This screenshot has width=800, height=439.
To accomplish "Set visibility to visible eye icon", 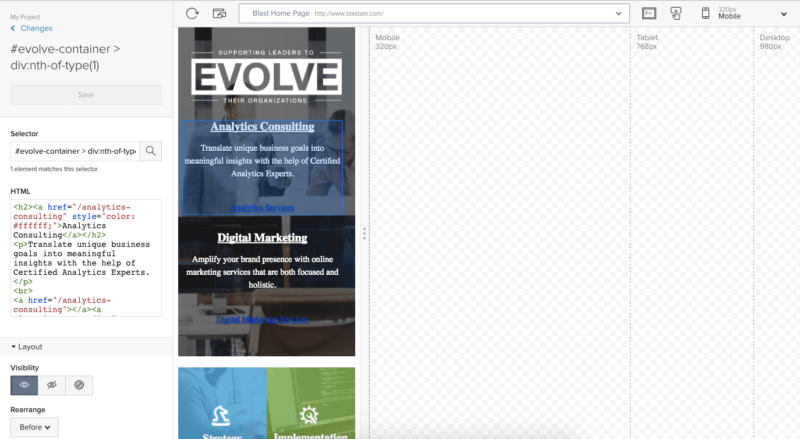I will (24, 385).
